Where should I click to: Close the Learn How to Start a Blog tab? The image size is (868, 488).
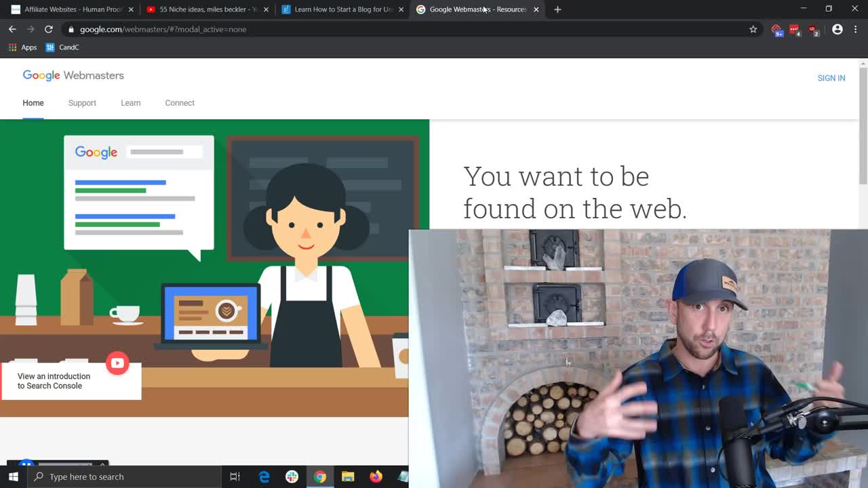click(401, 9)
